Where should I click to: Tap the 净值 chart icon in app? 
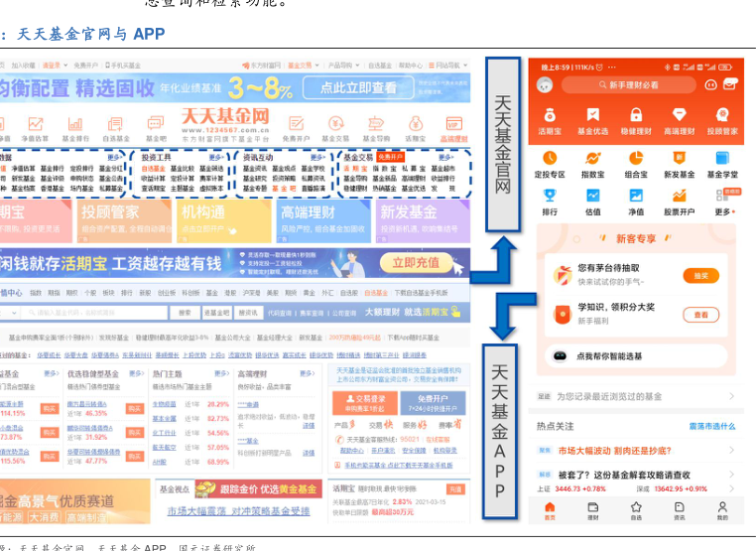tap(636, 196)
